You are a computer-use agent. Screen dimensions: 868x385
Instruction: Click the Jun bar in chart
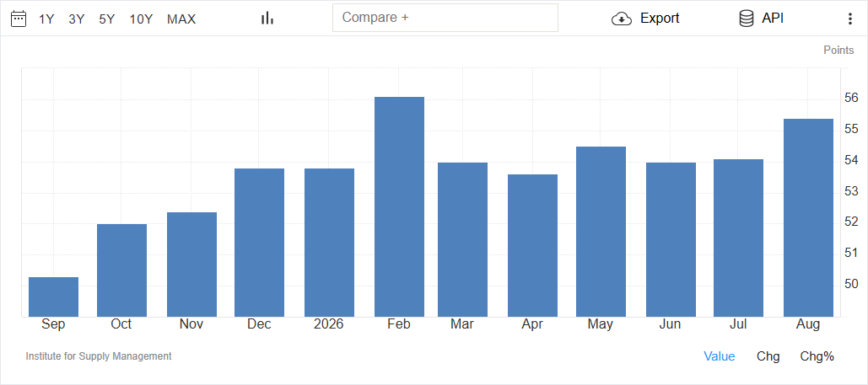(671, 239)
